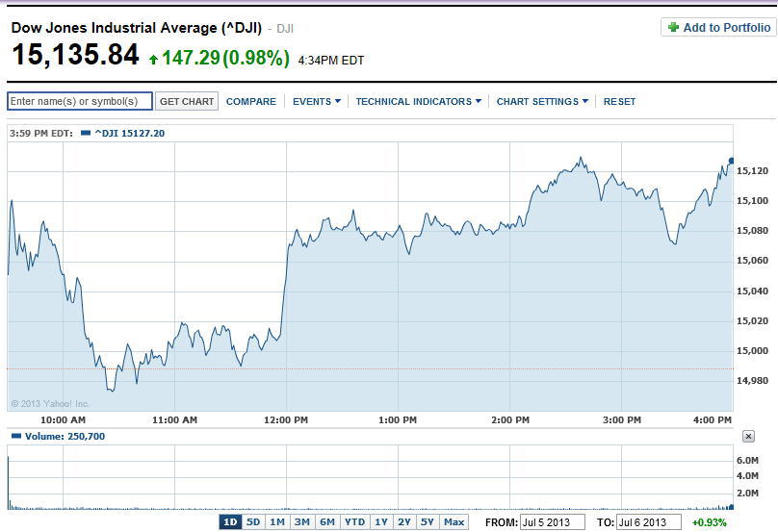Click the 12:00 PM time axis label

tap(286, 420)
